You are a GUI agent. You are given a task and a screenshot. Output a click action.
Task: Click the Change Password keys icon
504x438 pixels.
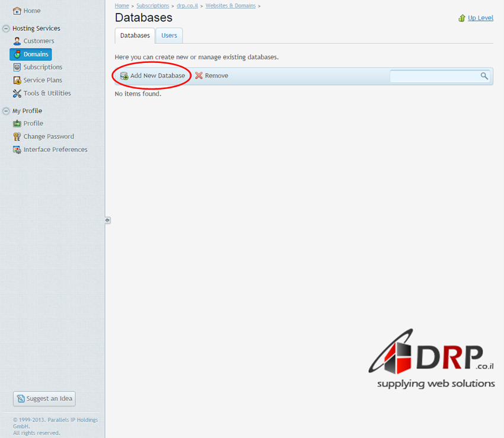[x=17, y=136]
